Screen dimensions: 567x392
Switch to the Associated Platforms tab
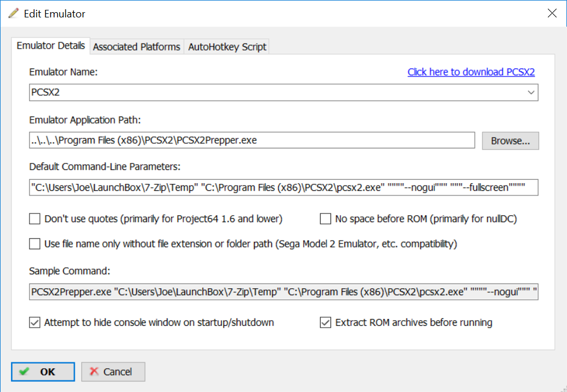point(136,47)
